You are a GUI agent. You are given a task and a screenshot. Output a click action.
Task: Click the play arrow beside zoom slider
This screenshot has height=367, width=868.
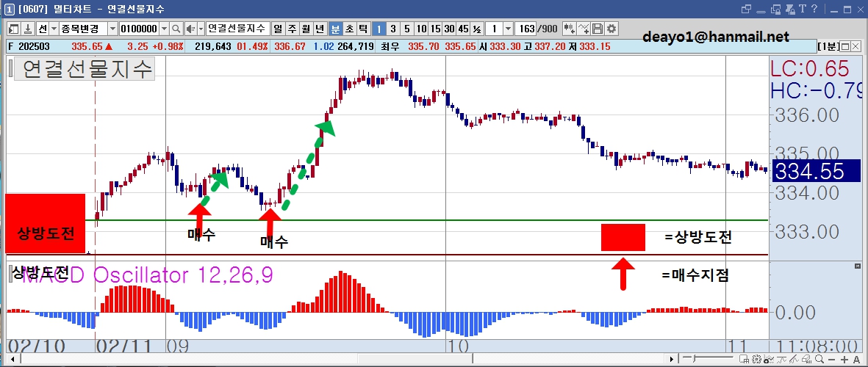point(672,359)
